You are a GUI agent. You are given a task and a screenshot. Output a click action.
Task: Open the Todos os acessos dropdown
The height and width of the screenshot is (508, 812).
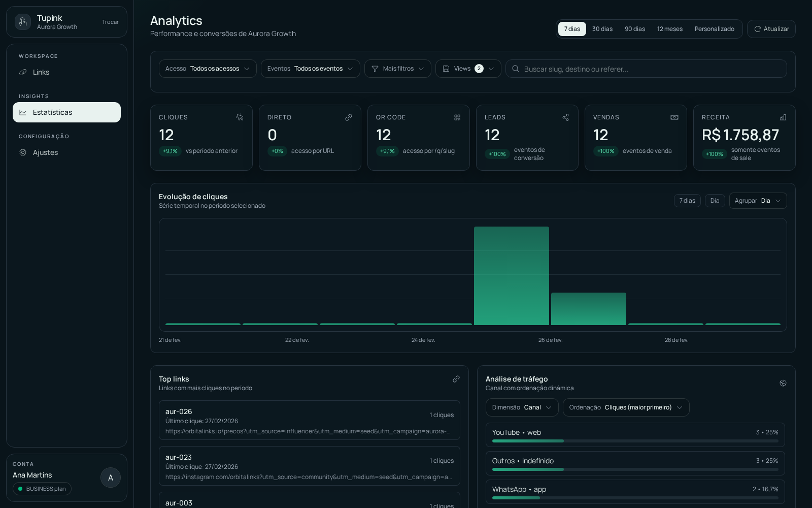pos(208,69)
